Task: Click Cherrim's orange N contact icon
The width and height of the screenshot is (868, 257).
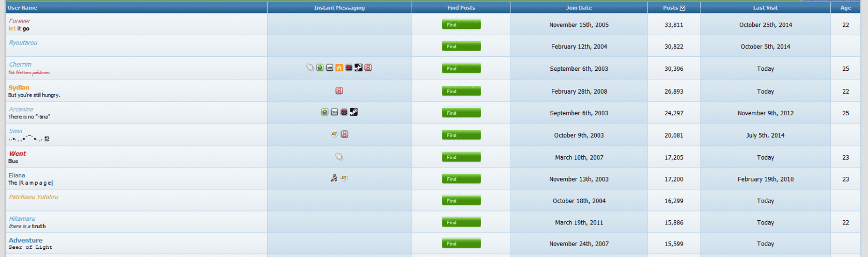Action: click(x=339, y=68)
